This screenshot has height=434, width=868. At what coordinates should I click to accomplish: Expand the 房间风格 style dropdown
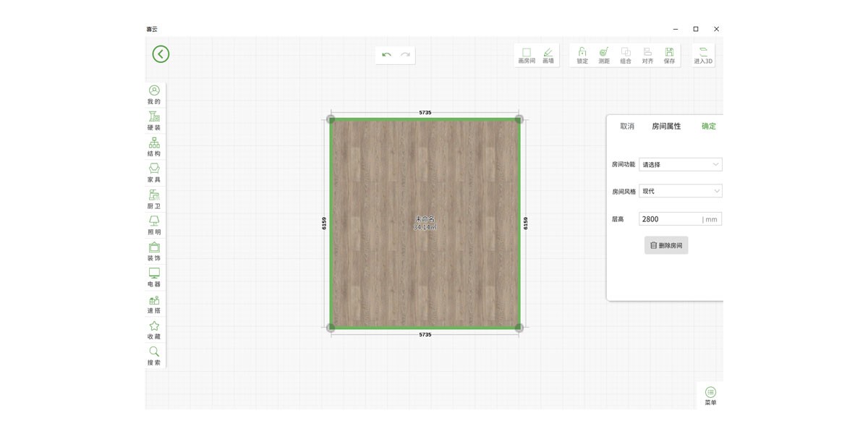click(680, 191)
